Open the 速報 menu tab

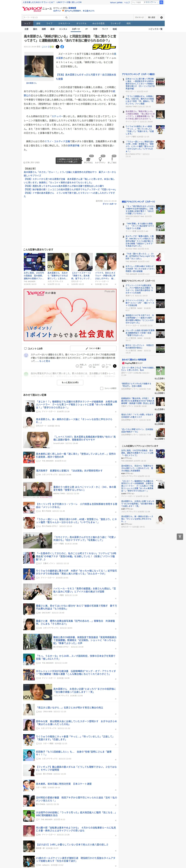[38, 24]
